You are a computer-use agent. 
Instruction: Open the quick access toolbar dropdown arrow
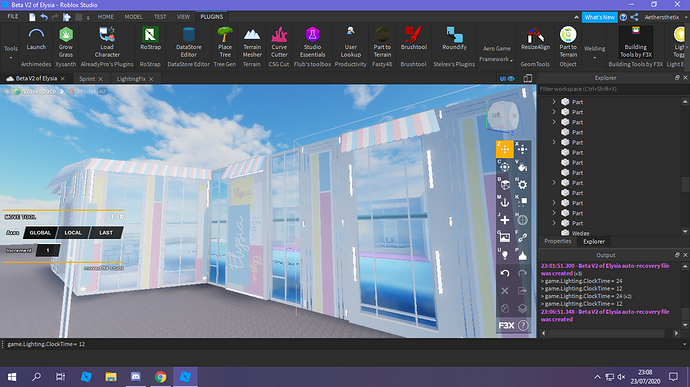tap(88, 18)
